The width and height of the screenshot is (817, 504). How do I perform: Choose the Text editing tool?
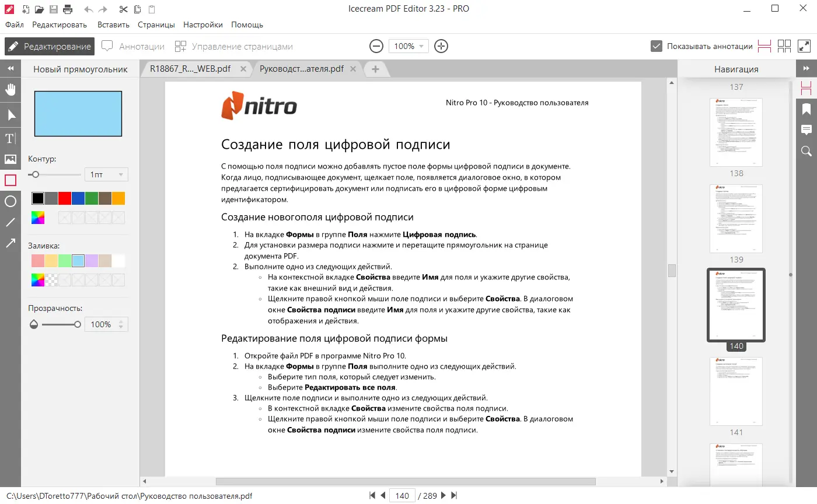[10, 138]
